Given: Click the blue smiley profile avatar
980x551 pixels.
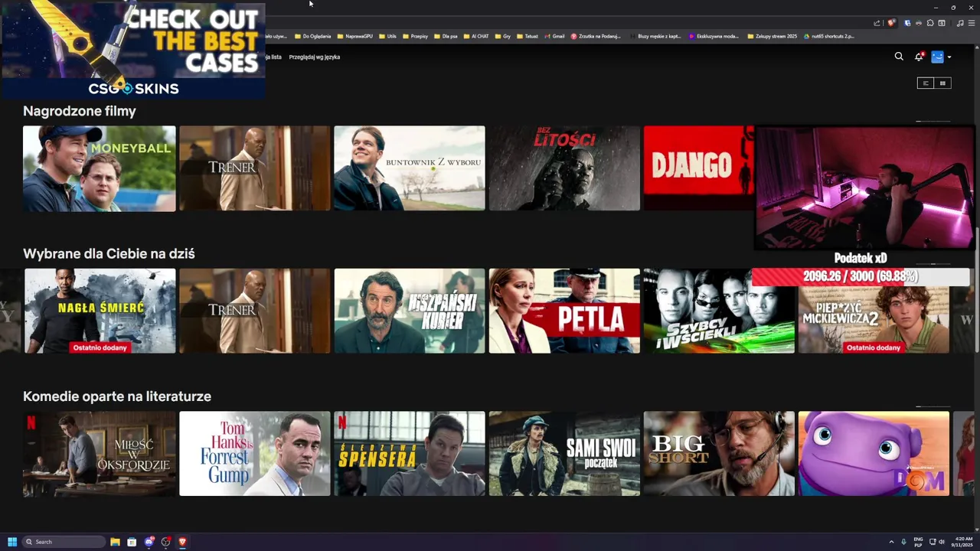Looking at the screenshot, I should tap(937, 57).
